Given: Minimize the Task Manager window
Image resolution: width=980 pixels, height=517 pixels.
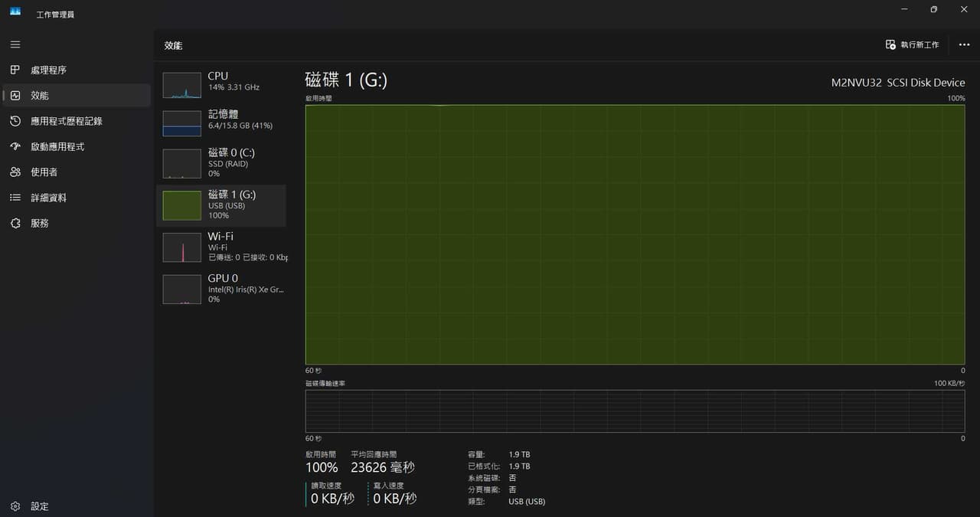Looking at the screenshot, I should (903, 9).
